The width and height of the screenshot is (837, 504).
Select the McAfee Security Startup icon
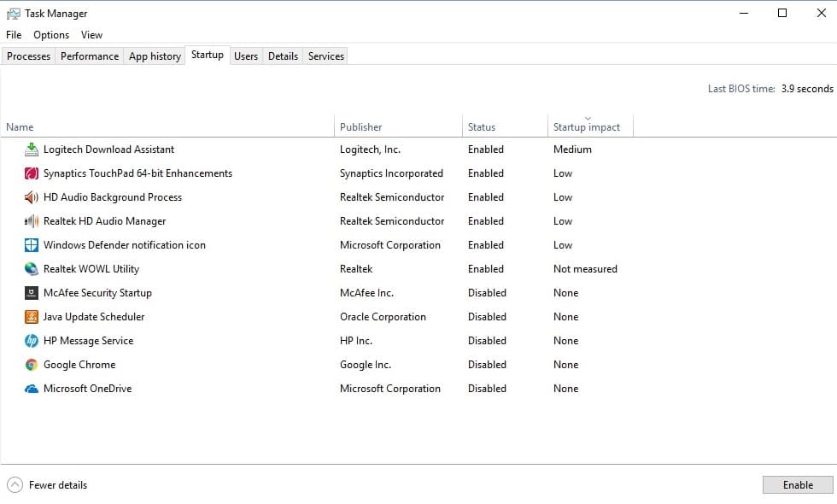pos(32,293)
